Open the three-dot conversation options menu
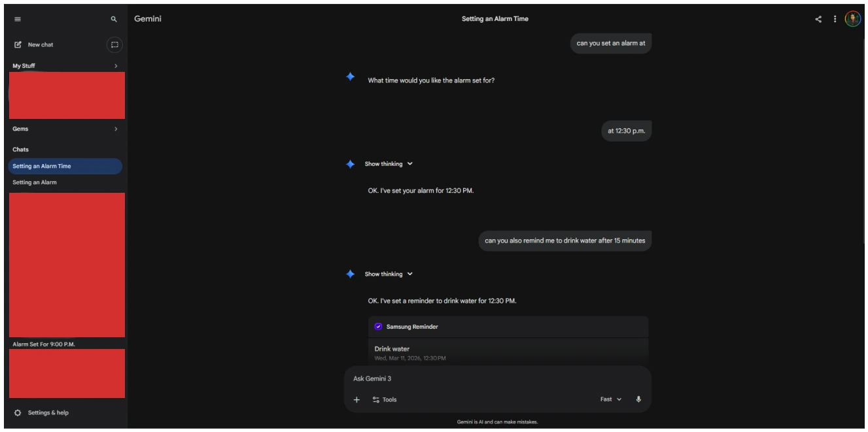The image size is (868, 432). tap(835, 19)
